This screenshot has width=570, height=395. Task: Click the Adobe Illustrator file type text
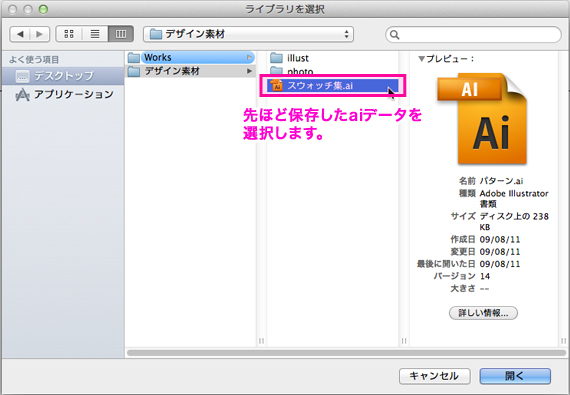click(x=514, y=198)
